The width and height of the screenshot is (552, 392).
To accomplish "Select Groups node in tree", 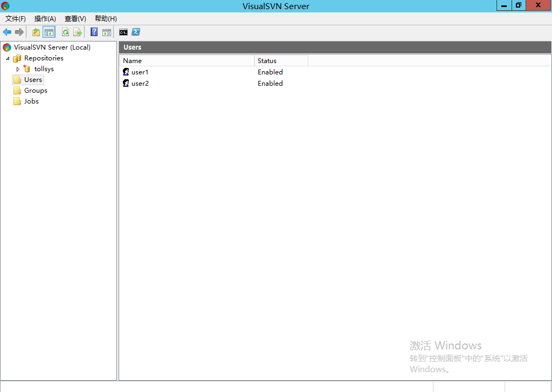I will (36, 91).
